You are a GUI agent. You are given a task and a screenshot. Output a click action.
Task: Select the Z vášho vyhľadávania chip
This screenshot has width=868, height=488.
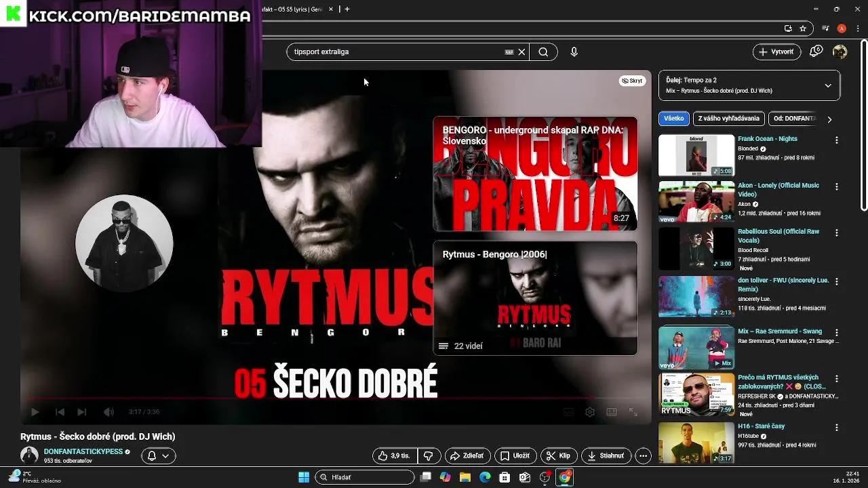point(729,119)
